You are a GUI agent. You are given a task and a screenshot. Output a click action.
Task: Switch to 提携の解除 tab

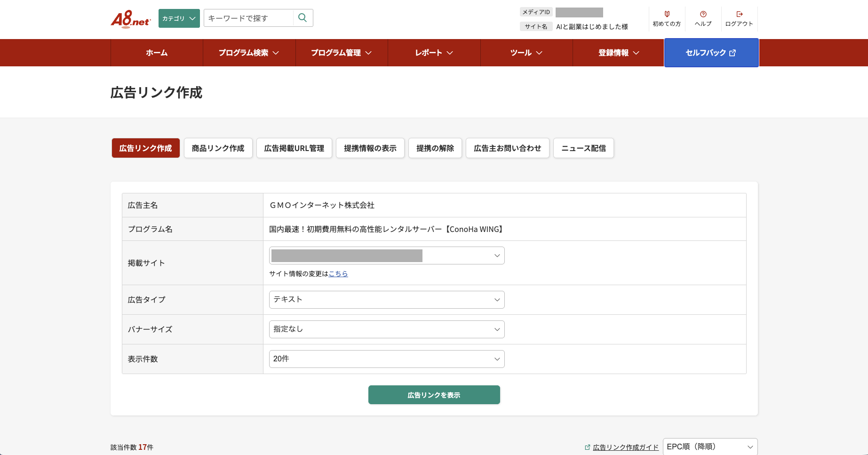pos(435,148)
